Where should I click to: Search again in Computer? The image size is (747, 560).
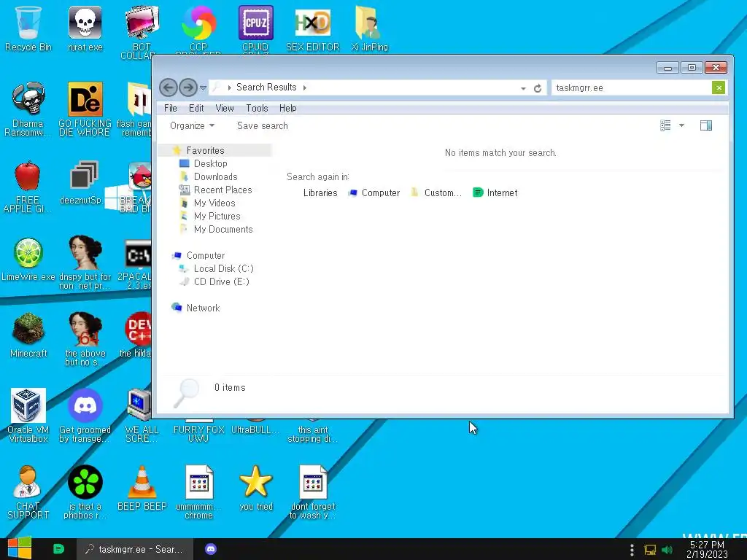[x=374, y=192]
